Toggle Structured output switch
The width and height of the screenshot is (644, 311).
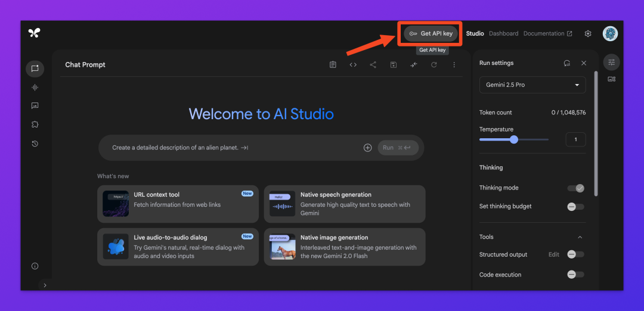(576, 254)
